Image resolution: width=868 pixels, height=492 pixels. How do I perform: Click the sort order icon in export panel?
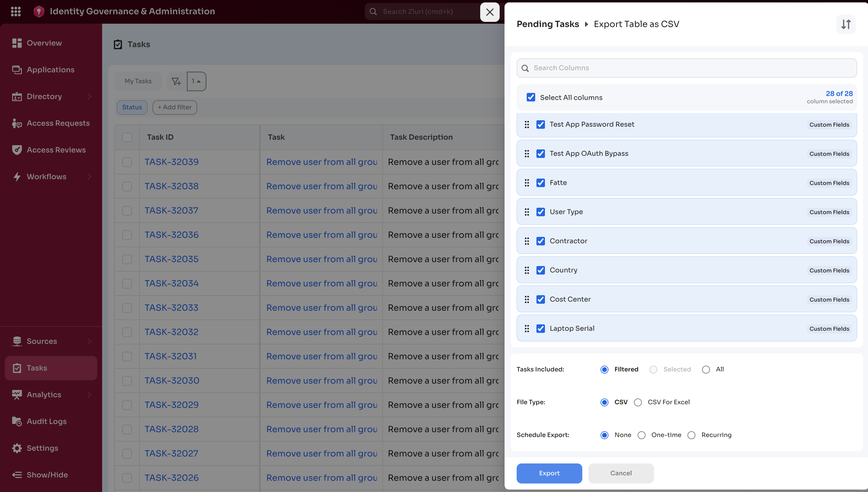coord(846,24)
